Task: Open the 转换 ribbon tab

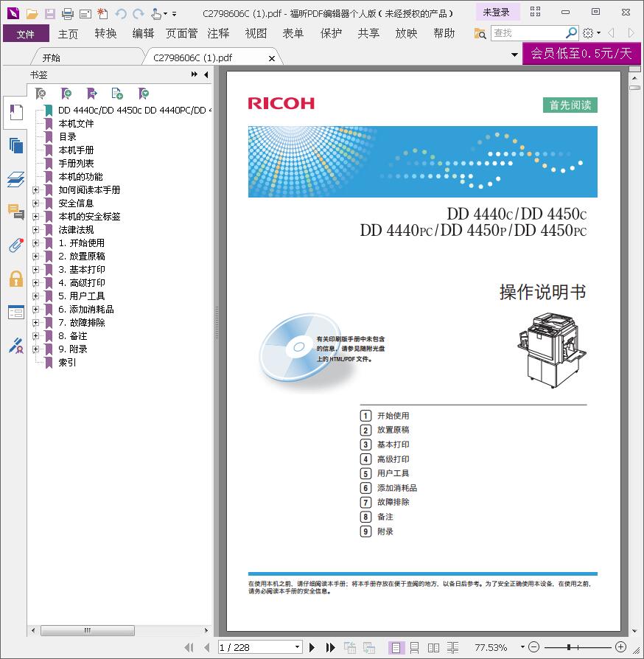Action: point(105,33)
